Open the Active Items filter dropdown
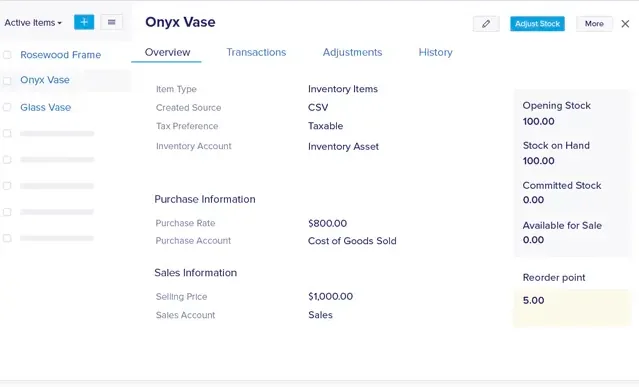The height and width of the screenshot is (387, 639). point(33,23)
